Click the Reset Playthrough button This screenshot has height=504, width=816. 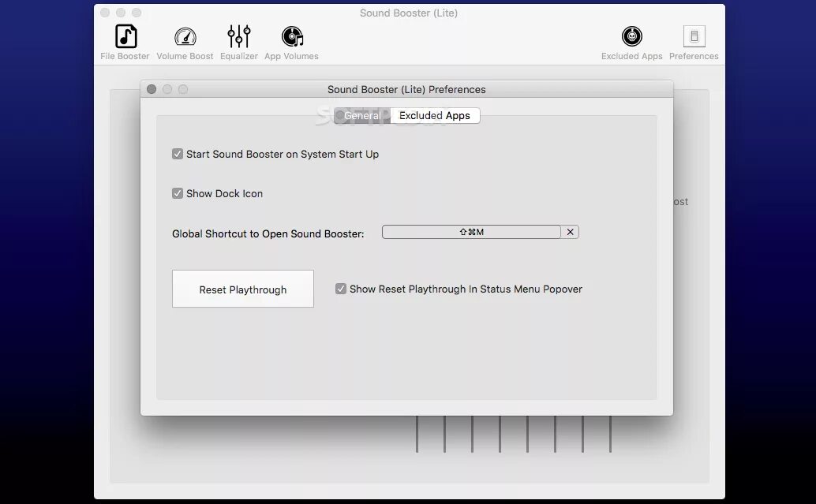243,289
